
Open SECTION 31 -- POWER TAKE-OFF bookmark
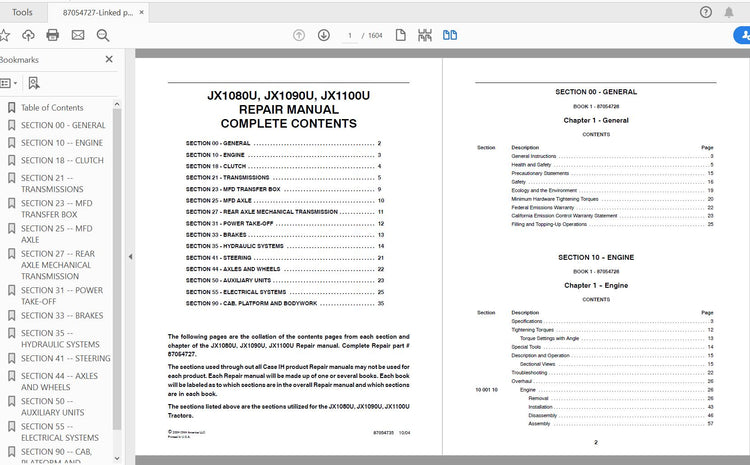click(x=62, y=296)
